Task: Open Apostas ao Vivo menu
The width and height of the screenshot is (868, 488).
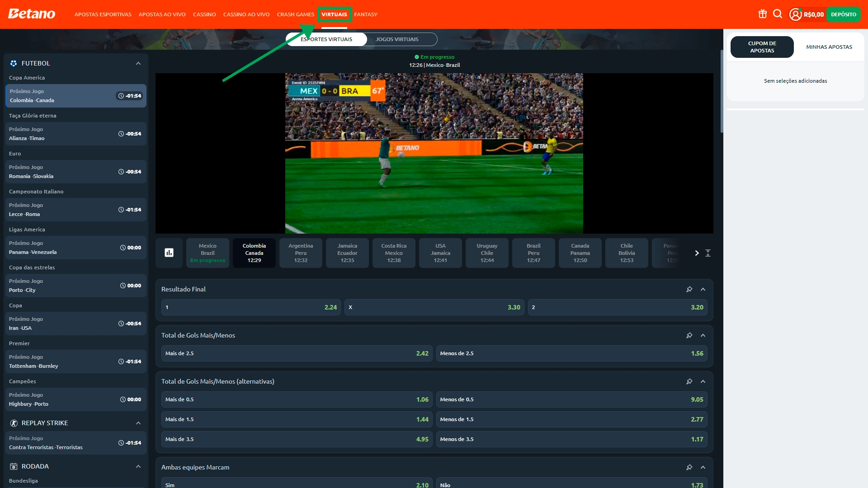Action: [x=162, y=14]
